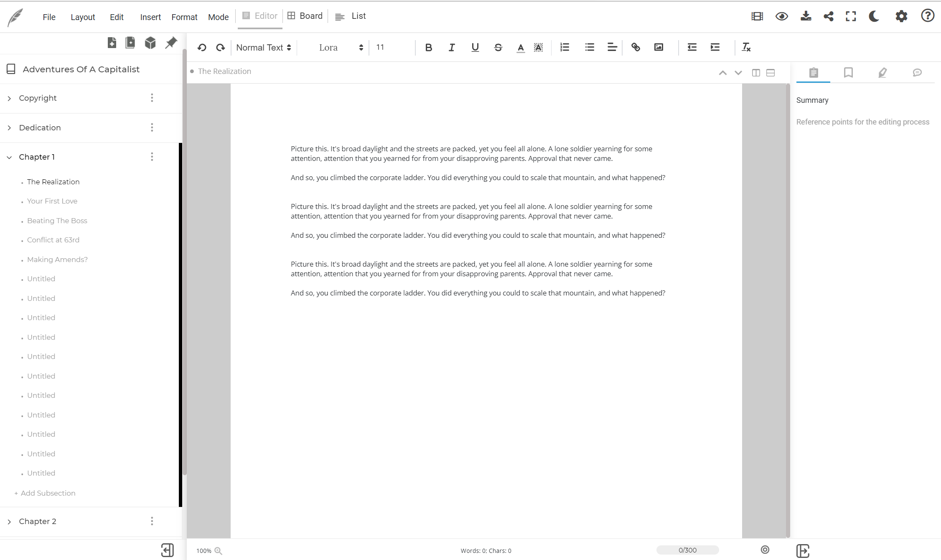The width and height of the screenshot is (941, 560).
Task: Toggle the horizontal split view
Action: point(771,73)
